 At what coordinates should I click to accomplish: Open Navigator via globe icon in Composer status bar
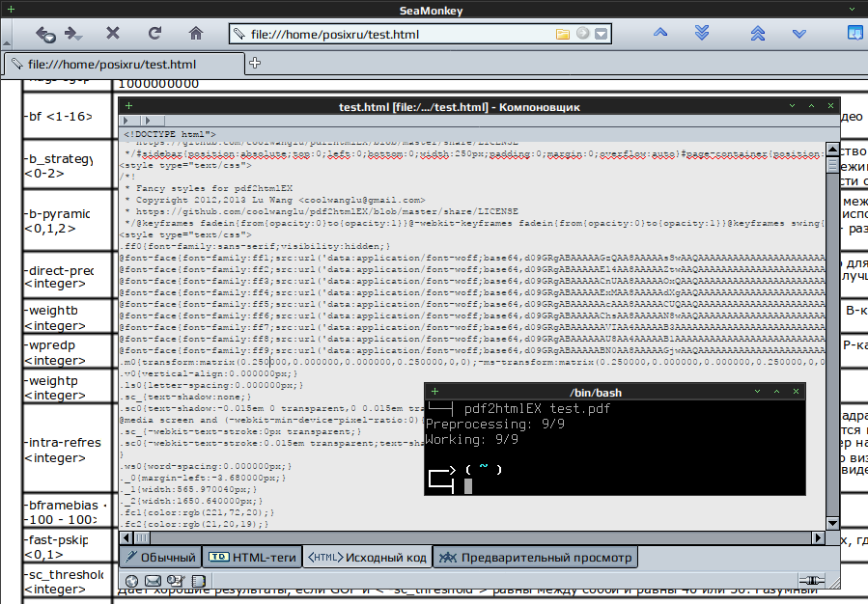[131, 581]
